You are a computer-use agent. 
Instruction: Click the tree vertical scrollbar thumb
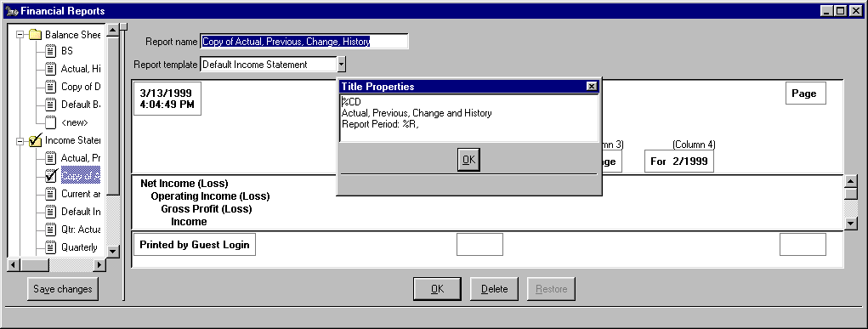pyautogui.click(x=113, y=116)
